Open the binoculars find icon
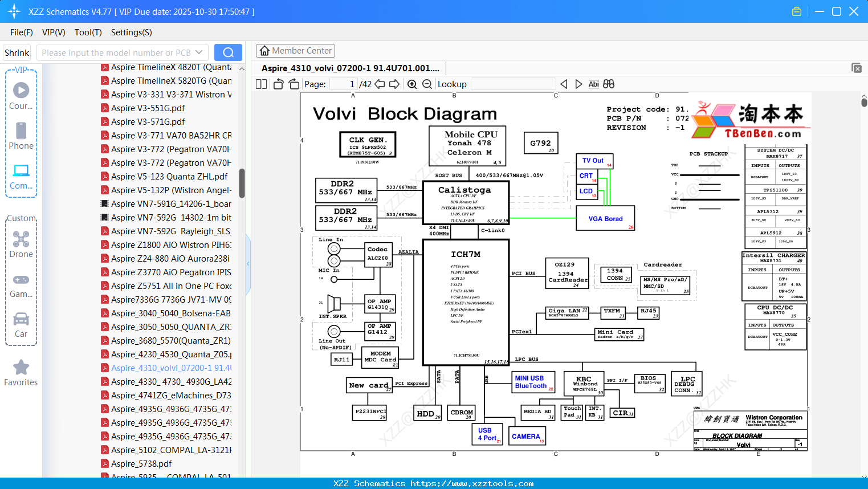868x489 pixels. [x=609, y=84]
